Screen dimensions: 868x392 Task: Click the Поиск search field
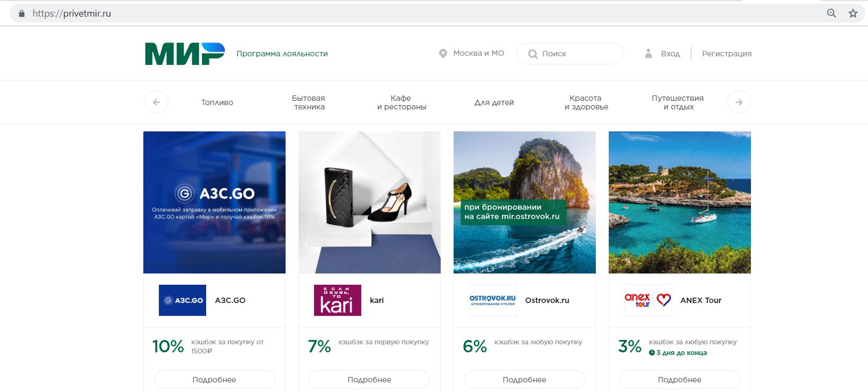pos(574,54)
